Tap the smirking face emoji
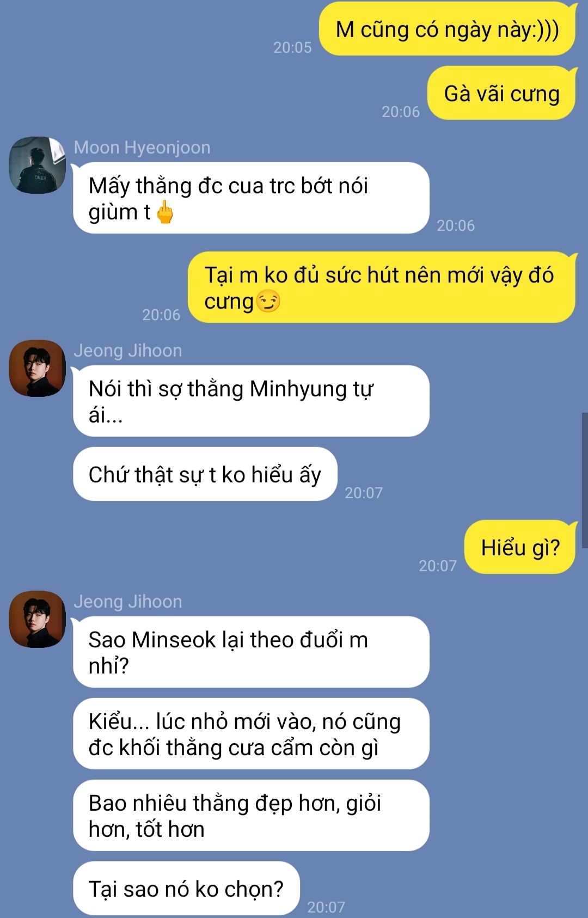This screenshot has width=588, height=918. click(x=268, y=301)
